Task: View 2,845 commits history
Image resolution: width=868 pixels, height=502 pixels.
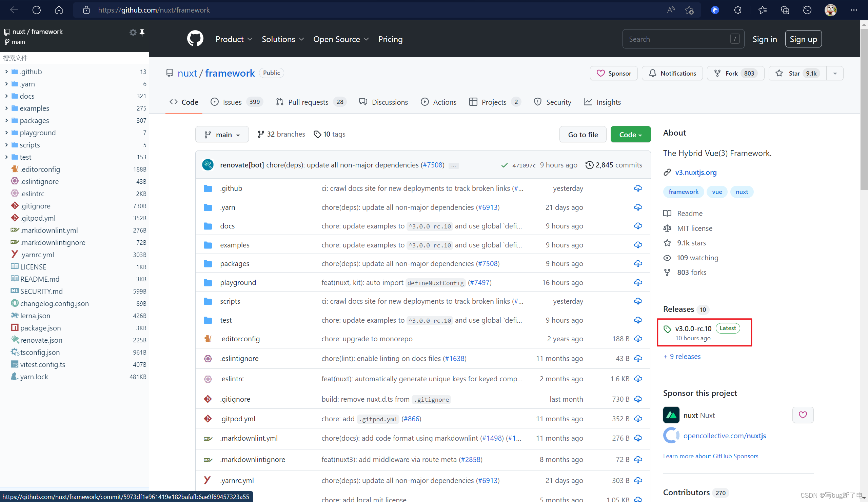Action: [613, 165]
